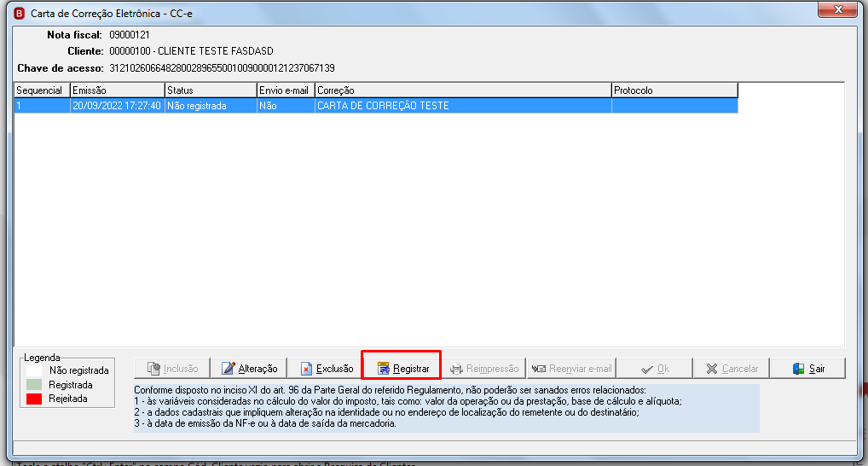868x466 pixels.
Task: Click the notice line starting '3 - à data de emissão'
Action: coord(265,423)
